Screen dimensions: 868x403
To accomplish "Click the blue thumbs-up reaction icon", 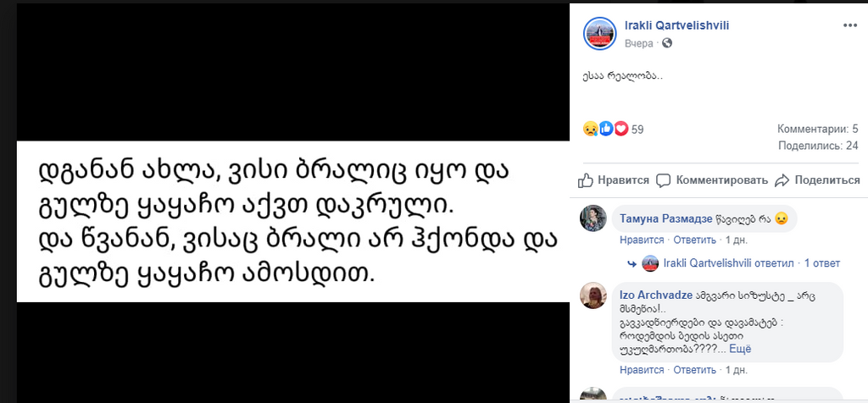I will [x=605, y=130].
